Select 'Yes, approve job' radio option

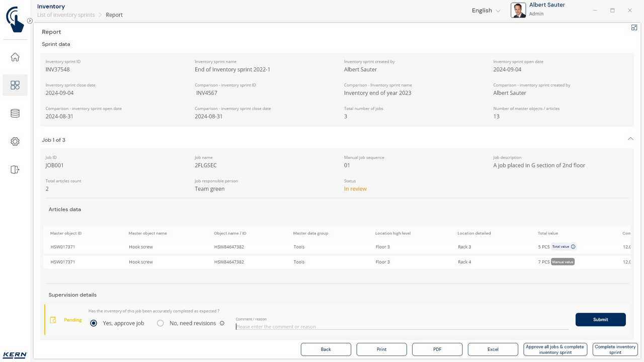click(94, 323)
